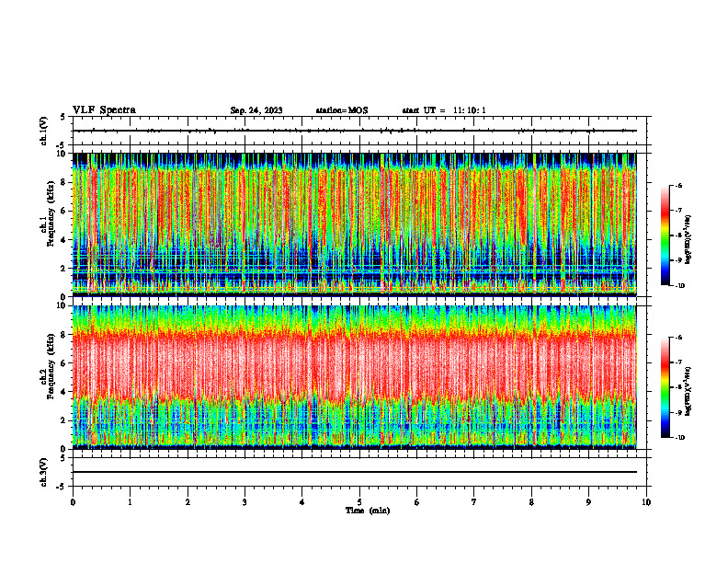Click the 'station=MOS' label
This screenshot has width=728, height=563.
click(x=342, y=110)
